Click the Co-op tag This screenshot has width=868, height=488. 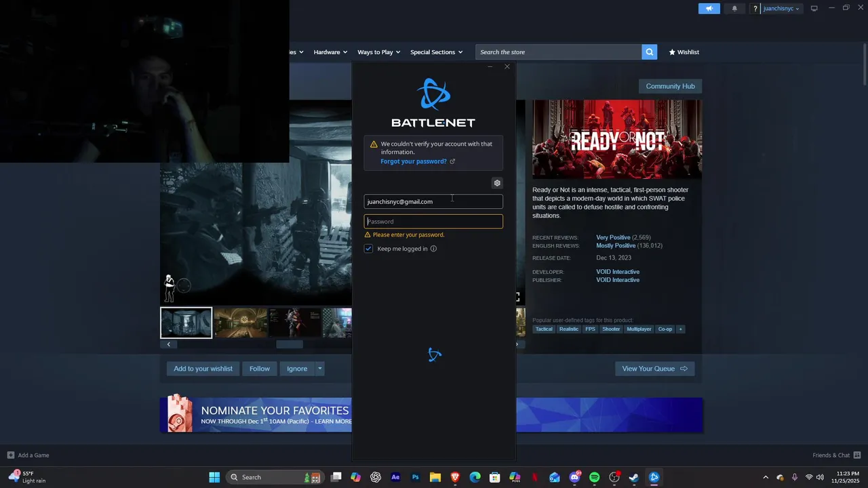665,329
